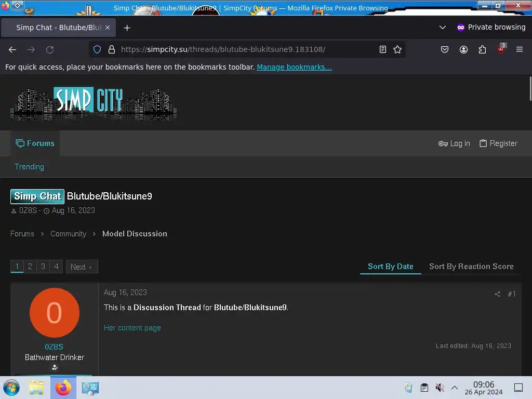Open uBlock Origin extension icon
The height and width of the screenshot is (399, 532).
tap(501, 49)
